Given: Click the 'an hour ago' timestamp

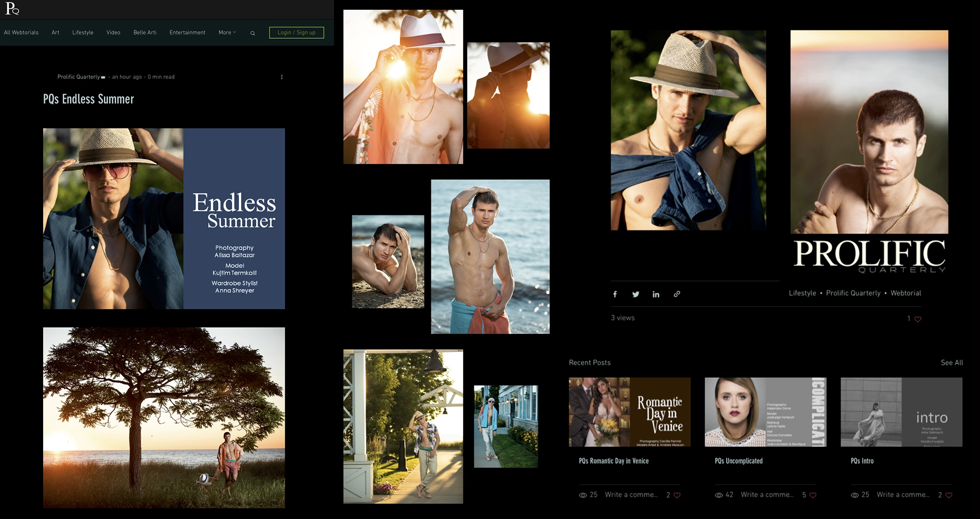Looking at the screenshot, I should click(x=127, y=77).
